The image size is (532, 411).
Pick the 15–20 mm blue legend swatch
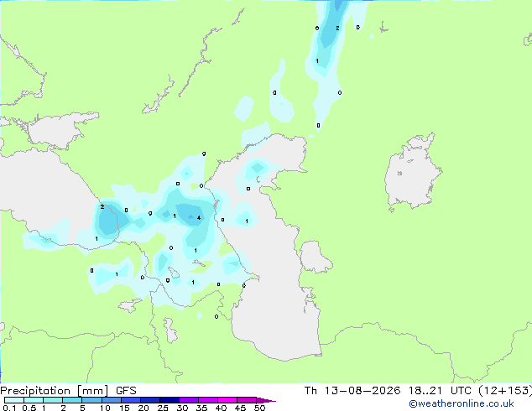click(131, 400)
